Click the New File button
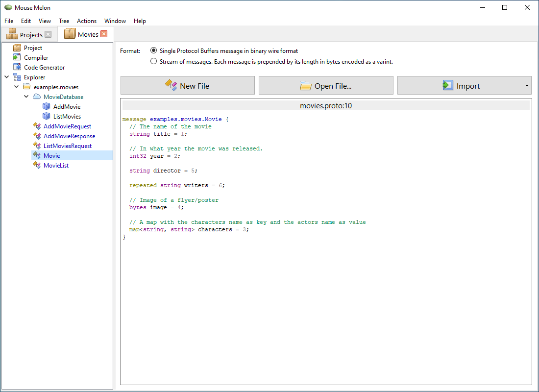This screenshot has height=392, width=539. [x=188, y=85]
